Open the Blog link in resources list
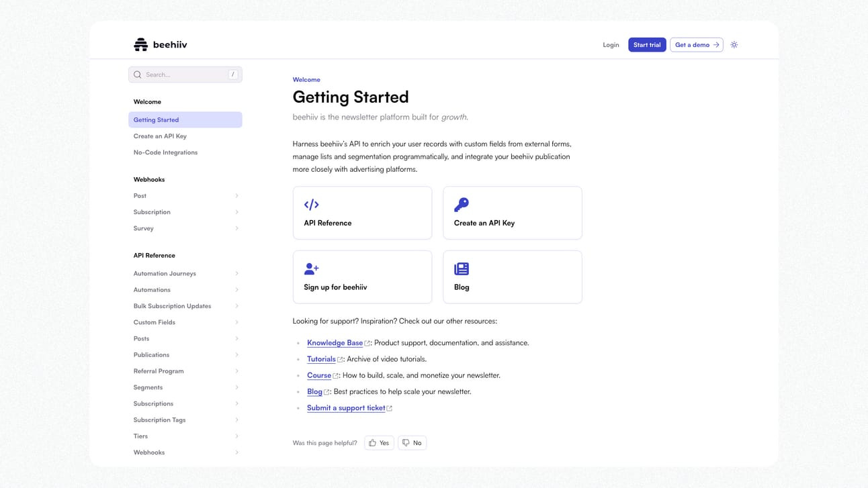868x488 pixels. (x=314, y=392)
